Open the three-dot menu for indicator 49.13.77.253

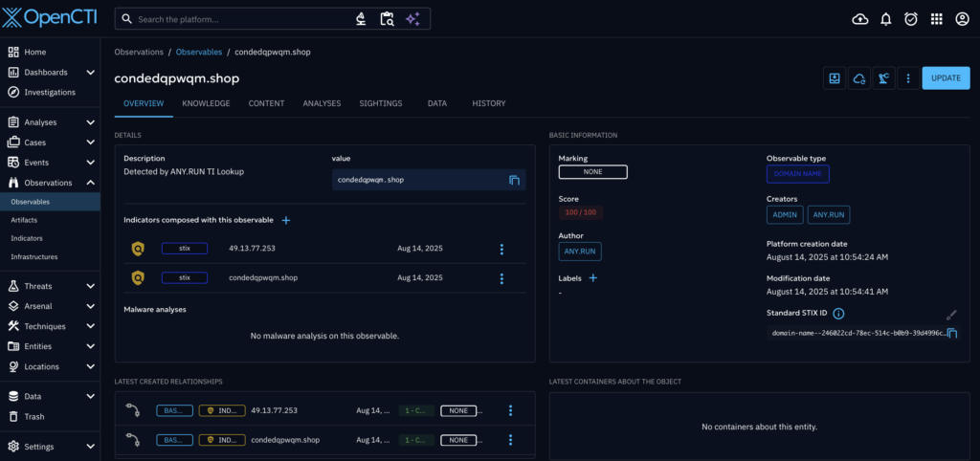(501, 250)
